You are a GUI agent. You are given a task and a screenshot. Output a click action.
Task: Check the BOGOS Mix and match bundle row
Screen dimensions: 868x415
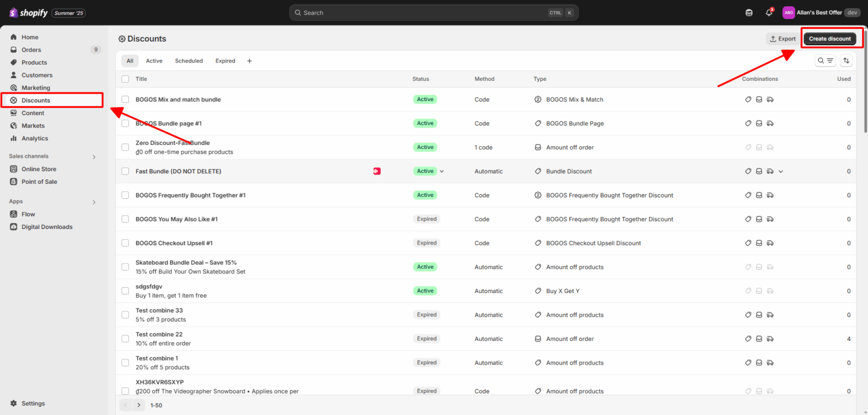(x=126, y=99)
